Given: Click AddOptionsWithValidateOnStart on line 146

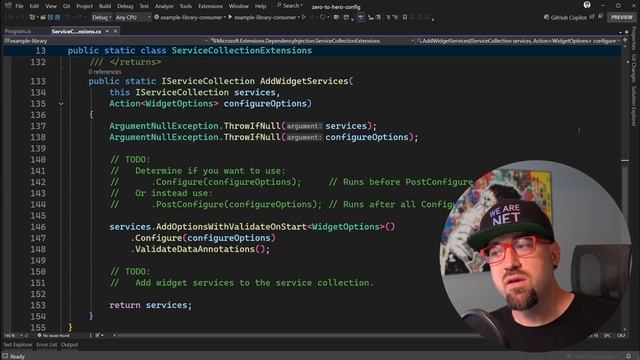Looking at the screenshot, I should point(231,227).
